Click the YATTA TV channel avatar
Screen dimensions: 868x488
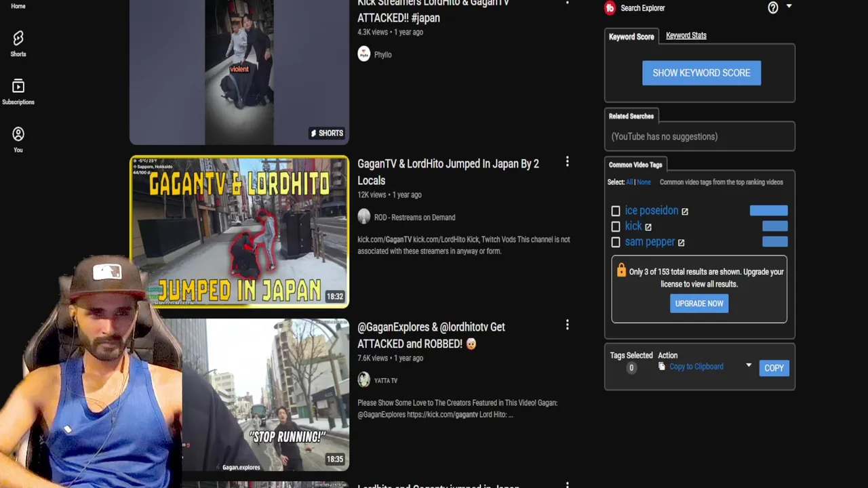[364, 380]
